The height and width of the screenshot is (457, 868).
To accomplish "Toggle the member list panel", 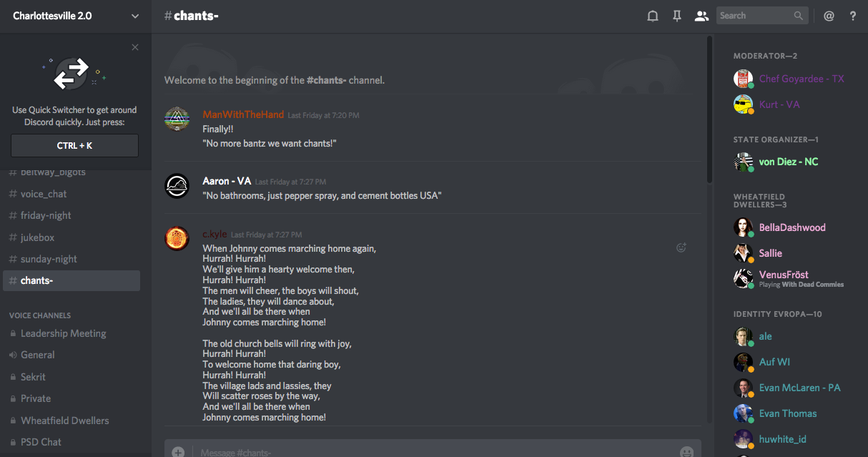I will click(x=701, y=16).
